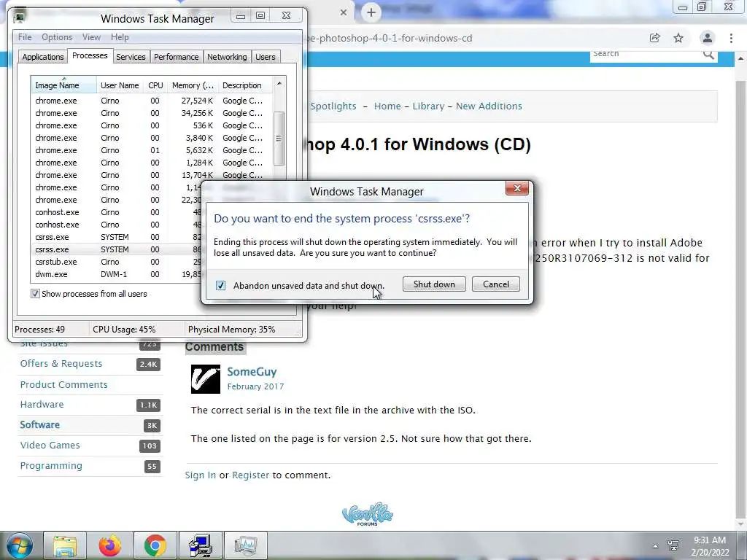Switch to Networking tab

coord(227,57)
